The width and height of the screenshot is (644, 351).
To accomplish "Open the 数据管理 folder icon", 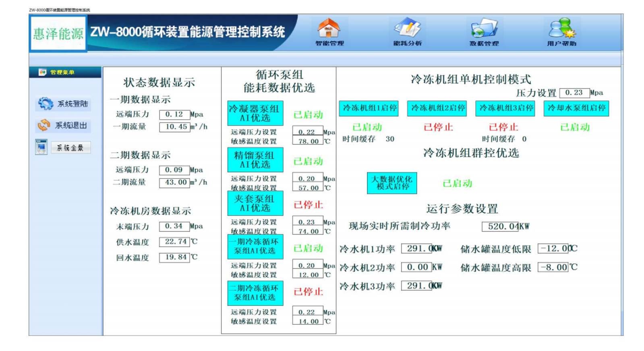I will coord(484,29).
